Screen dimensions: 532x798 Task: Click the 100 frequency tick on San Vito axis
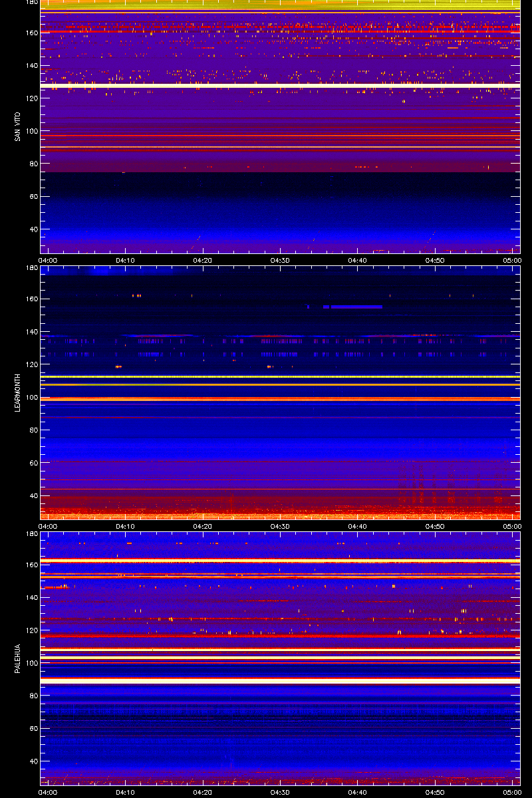tap(31, 131)
